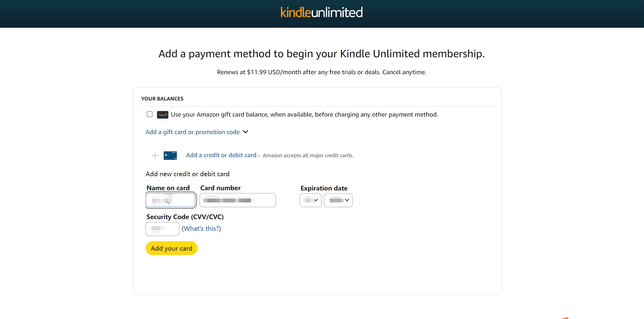Open the What's this? security code help link
The height and width of the screenshot is (319, 644).
tap(201, 229)
